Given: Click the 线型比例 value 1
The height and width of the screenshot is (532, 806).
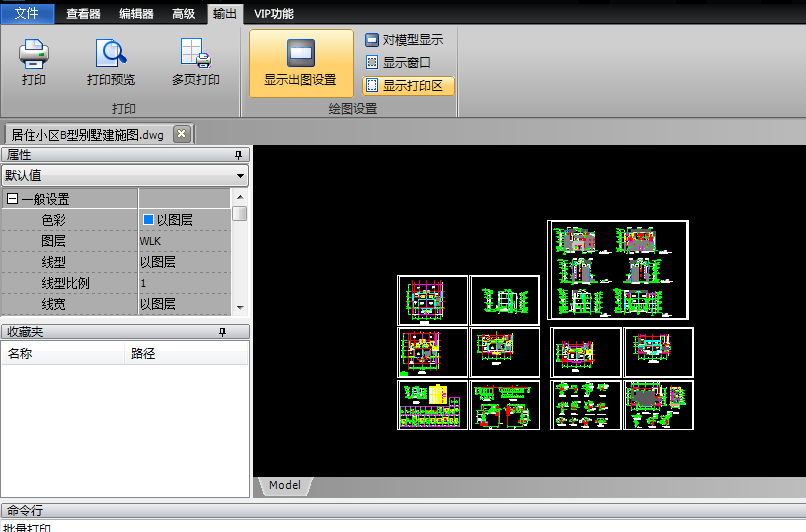Looking at the screenshot, I should (x=143, y=283).
